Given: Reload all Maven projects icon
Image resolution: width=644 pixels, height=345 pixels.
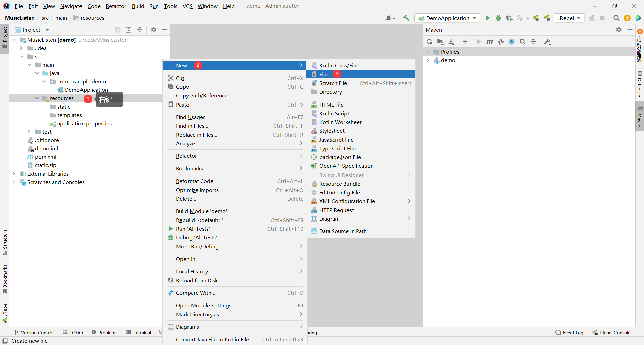Looking at the screenshot, I should (429, 42).
